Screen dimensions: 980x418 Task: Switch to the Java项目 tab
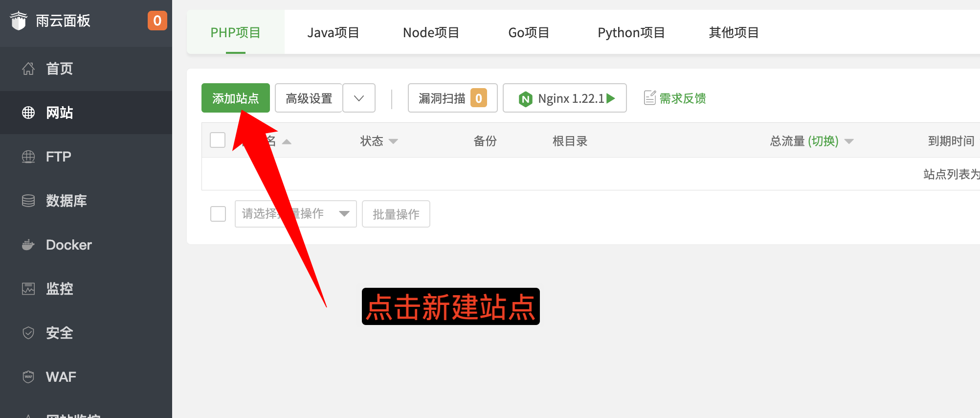(x=333, y=33)
